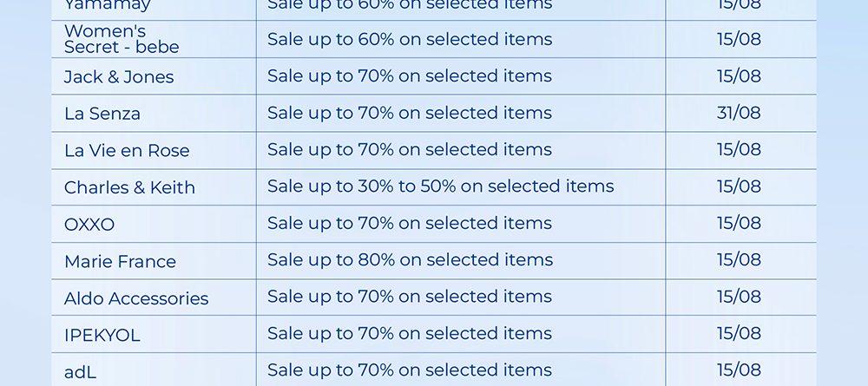Select the OXXO brand cell
The image size is (868, 386).
tap(89, 225)
